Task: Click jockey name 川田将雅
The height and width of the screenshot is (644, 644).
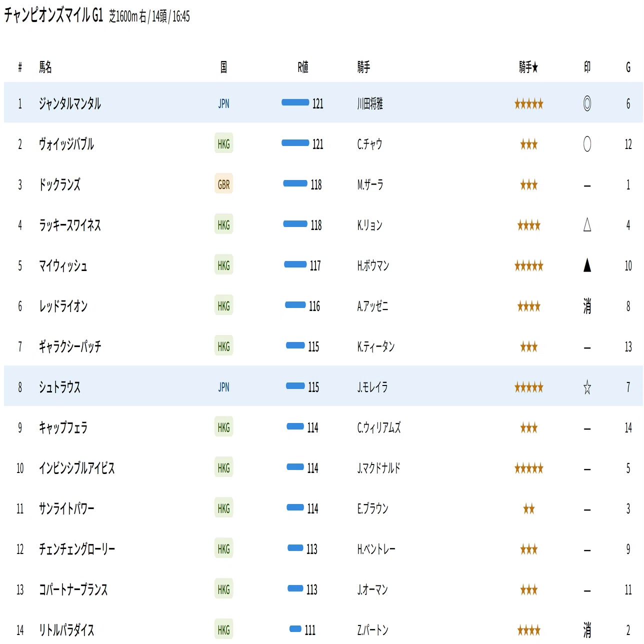Action: pos(370,103)
